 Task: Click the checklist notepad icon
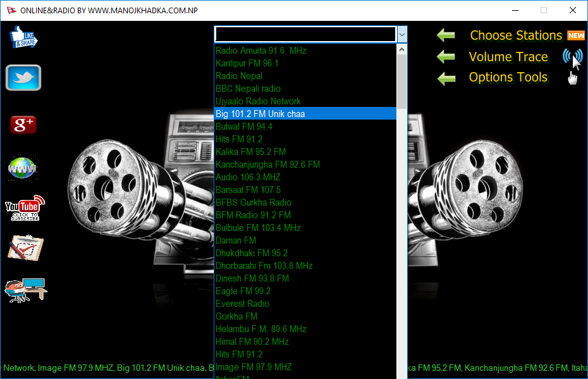click(x=25, y=248)
